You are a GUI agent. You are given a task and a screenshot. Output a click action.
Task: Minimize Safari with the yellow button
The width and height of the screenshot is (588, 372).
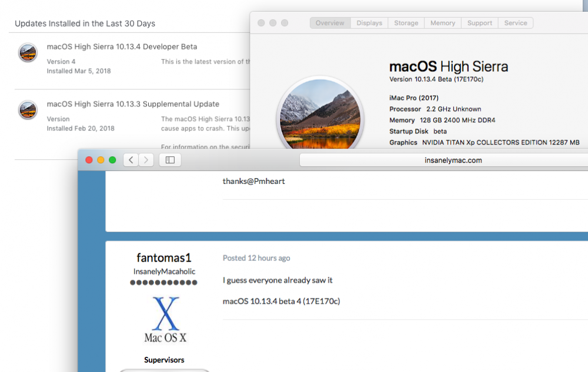click(x=101, y=160)
